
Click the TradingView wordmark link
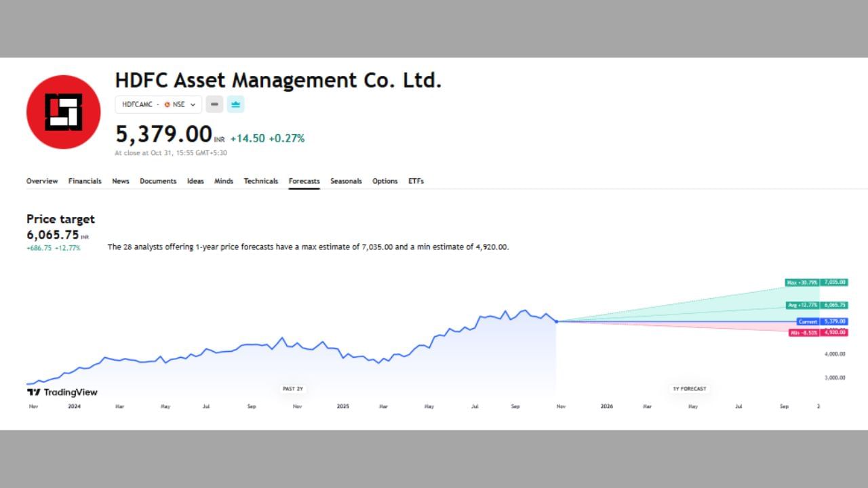(69, 392)
